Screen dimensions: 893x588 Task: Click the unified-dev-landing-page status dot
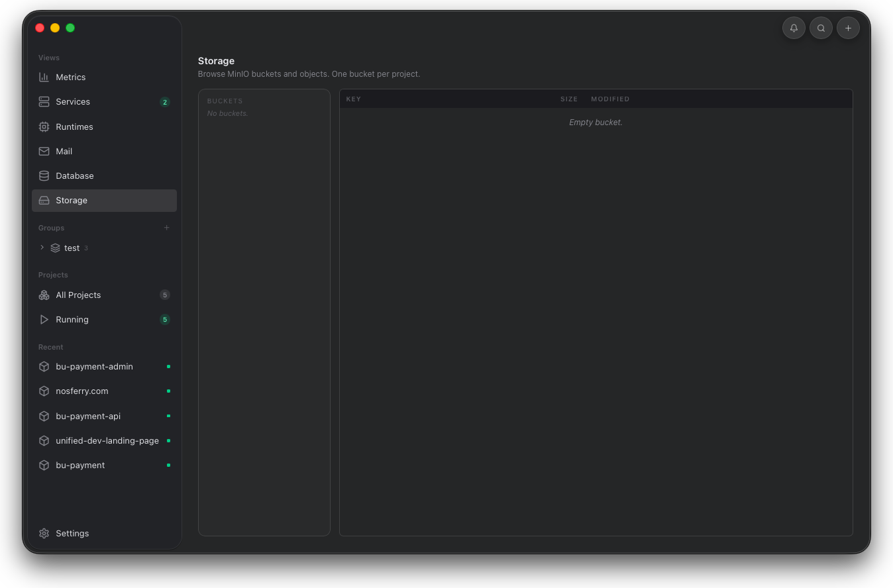pos(168,440)
